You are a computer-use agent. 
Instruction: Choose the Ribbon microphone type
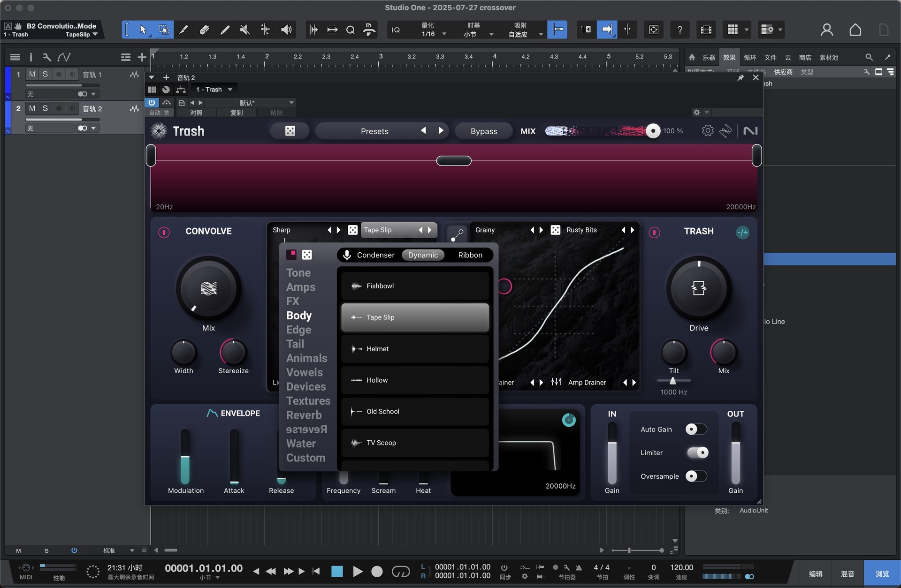[x=470, y=255]
